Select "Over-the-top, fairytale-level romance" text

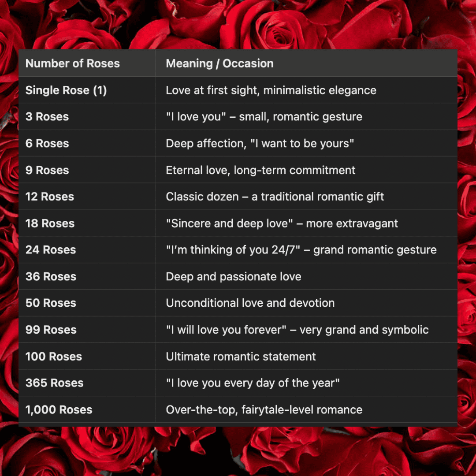[264, 409]
